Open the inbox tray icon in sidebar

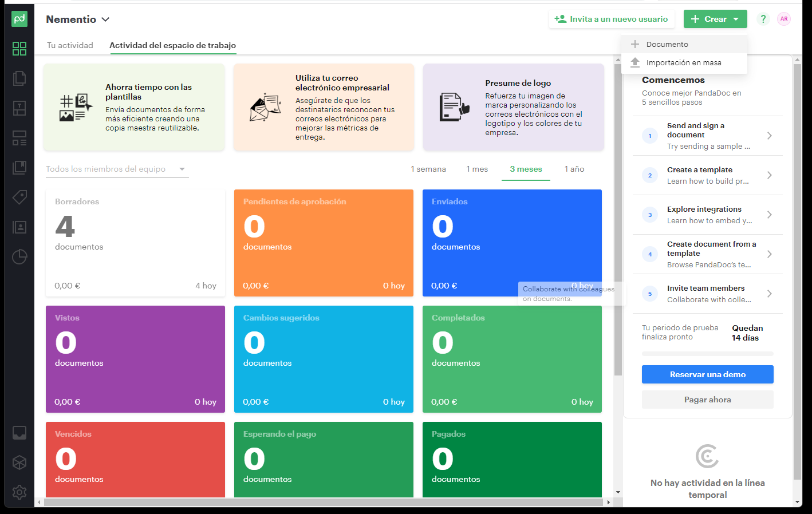point(19,433)
